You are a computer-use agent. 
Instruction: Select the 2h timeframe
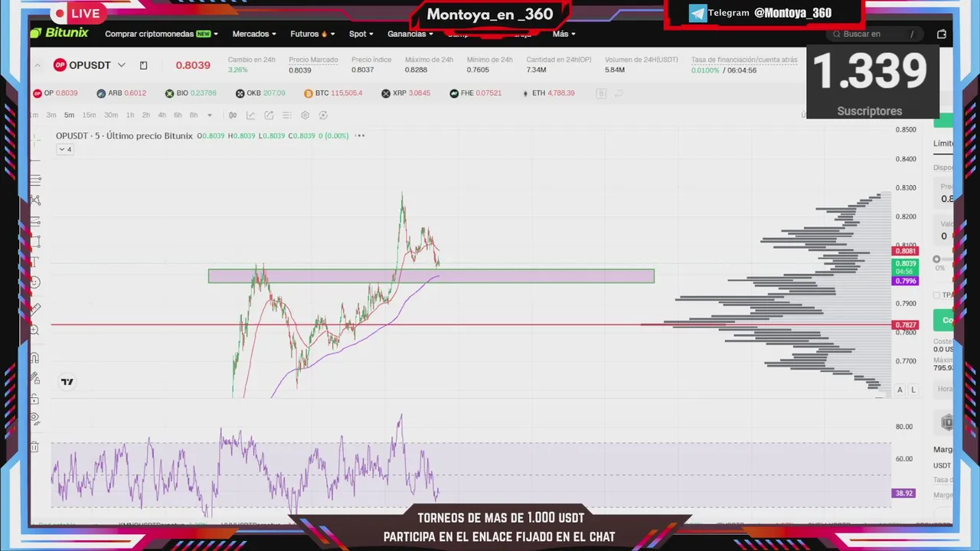tap(145, 116)
